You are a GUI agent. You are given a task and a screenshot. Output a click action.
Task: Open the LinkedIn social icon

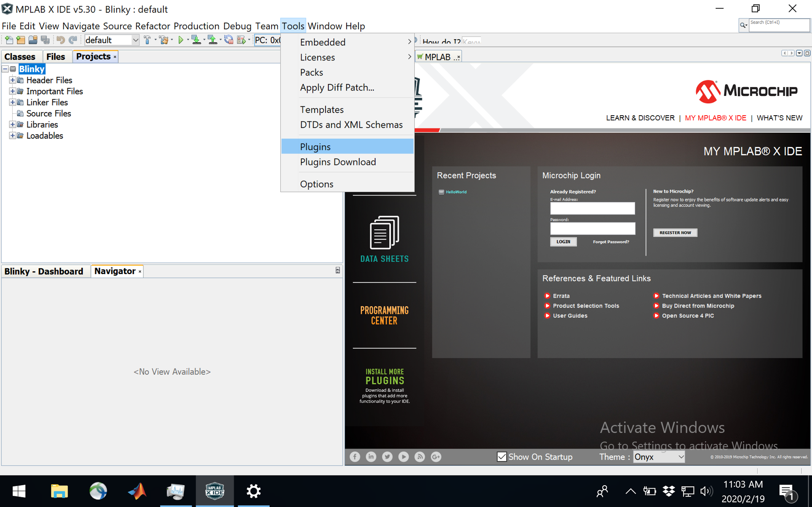coord(371,457)
